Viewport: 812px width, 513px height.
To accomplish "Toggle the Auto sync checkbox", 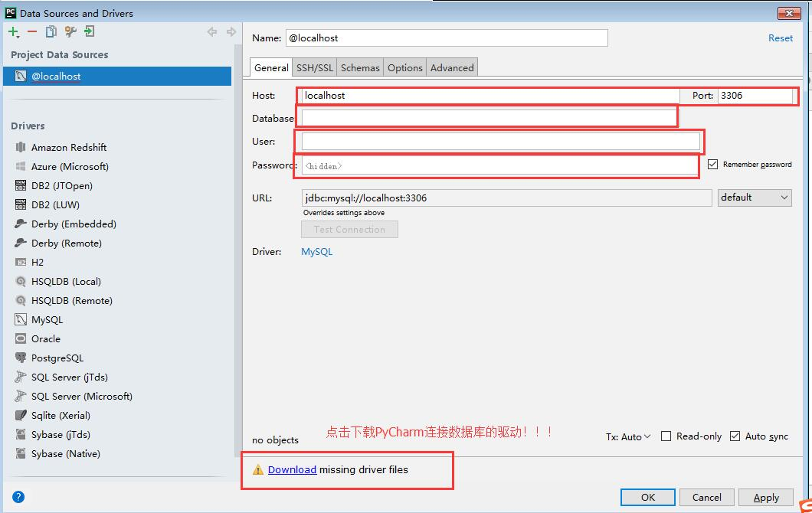I will click(x=735, y=436).
